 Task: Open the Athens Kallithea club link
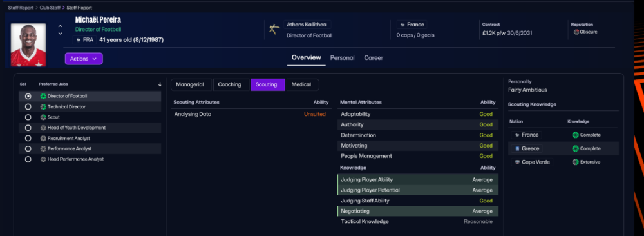coord(307,25)
